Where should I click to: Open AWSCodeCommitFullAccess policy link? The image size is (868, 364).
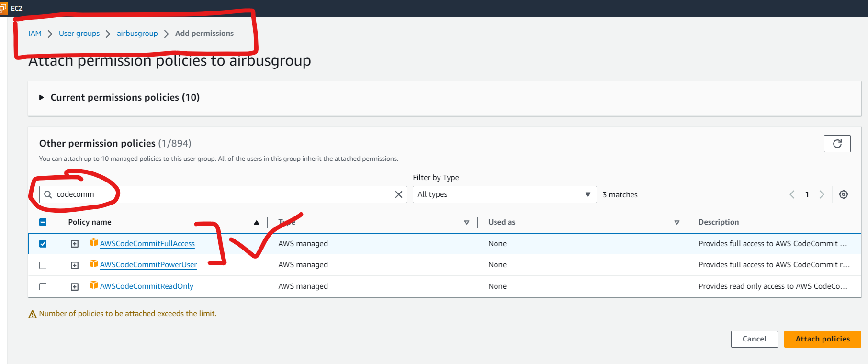click(147, 244)
